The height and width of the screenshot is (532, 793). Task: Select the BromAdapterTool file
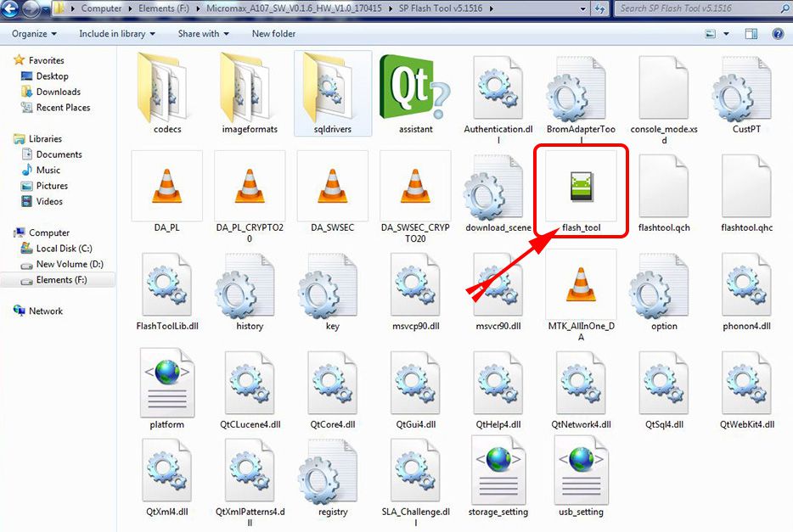pyautogui.click(x=581, y=98)
